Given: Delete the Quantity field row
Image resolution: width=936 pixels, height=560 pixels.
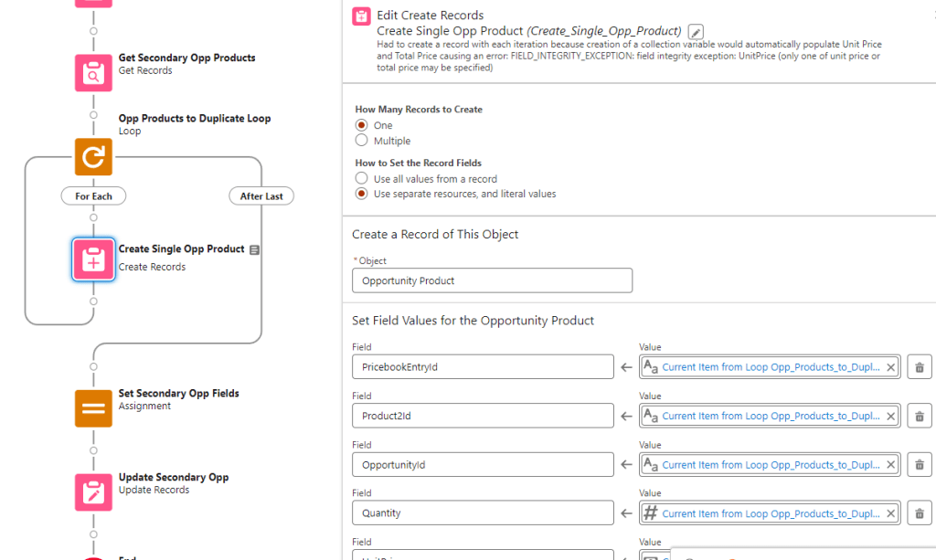Looking at the screenshot, I should pyautogui.click(x=919, y=513).
